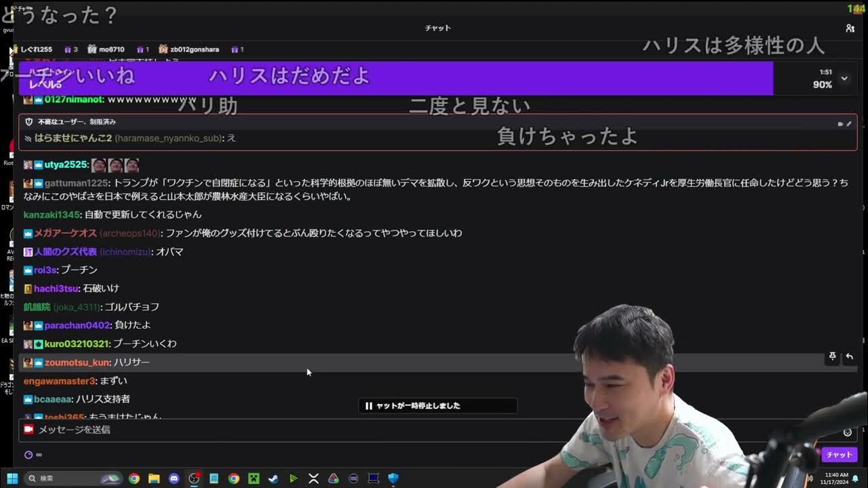Click the yellow badge beside hachi3tsu
The width and height of the screenshot is (868, 488).
click(28, 289)
